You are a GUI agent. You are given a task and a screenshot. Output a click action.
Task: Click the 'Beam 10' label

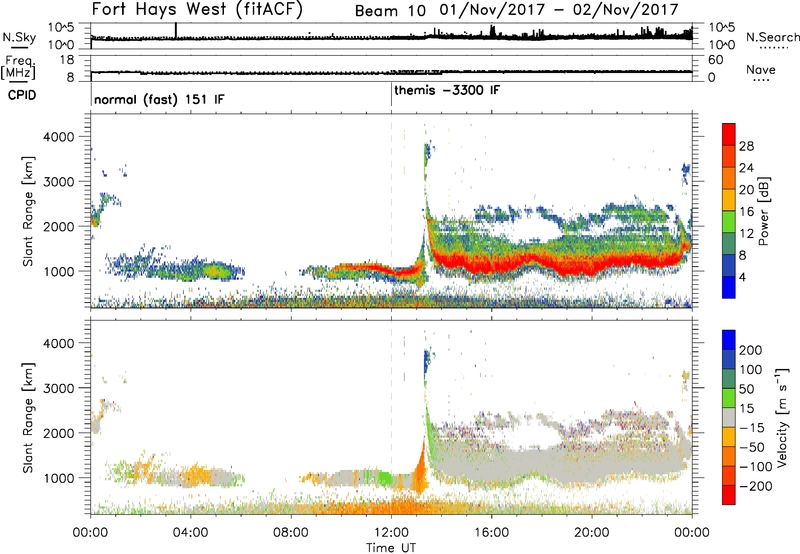click(390, 10)
